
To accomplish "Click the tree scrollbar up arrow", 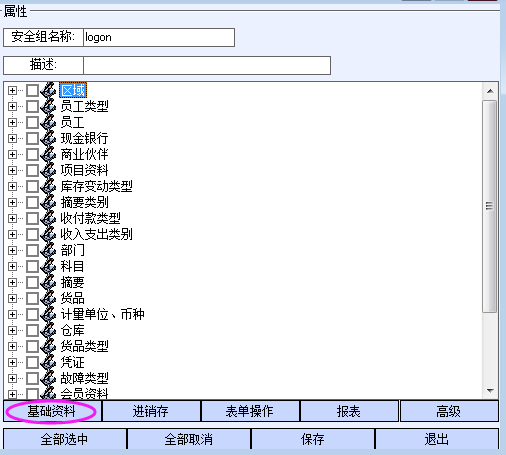I will [490, 91].
